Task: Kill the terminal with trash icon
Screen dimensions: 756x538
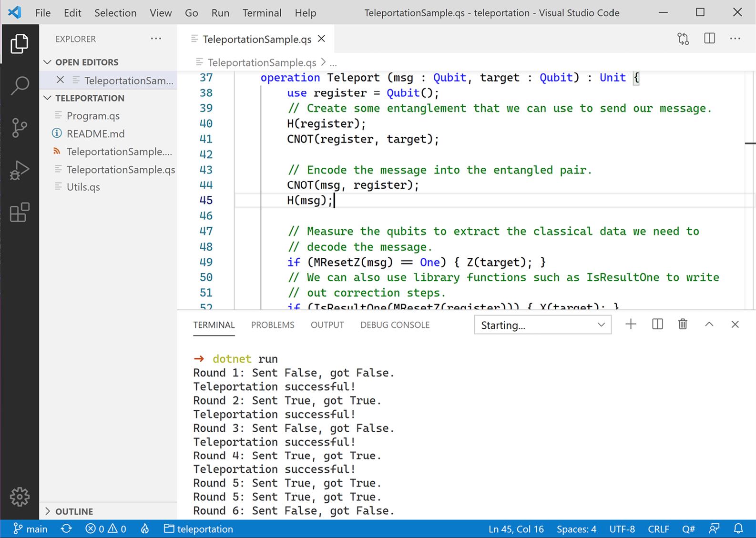Action: pyautogui.click(x=683, y=325)
